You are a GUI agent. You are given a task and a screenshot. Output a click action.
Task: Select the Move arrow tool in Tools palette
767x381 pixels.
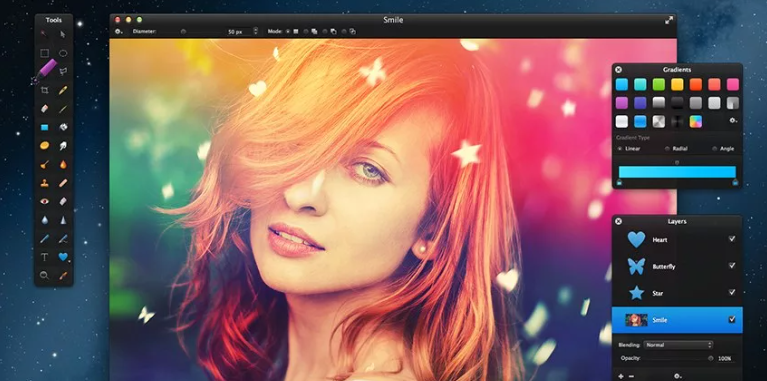[x=63, y=34]
